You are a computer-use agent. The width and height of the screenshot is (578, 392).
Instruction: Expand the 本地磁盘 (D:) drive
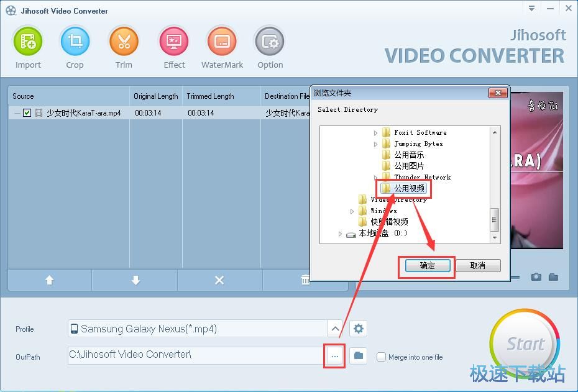(x=340, y=234)
